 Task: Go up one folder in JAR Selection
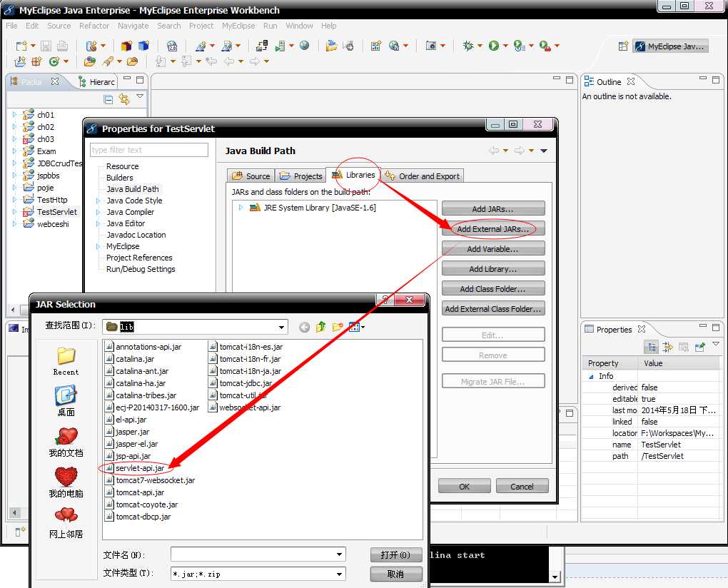pyautogui.click(x=321, y=328)
